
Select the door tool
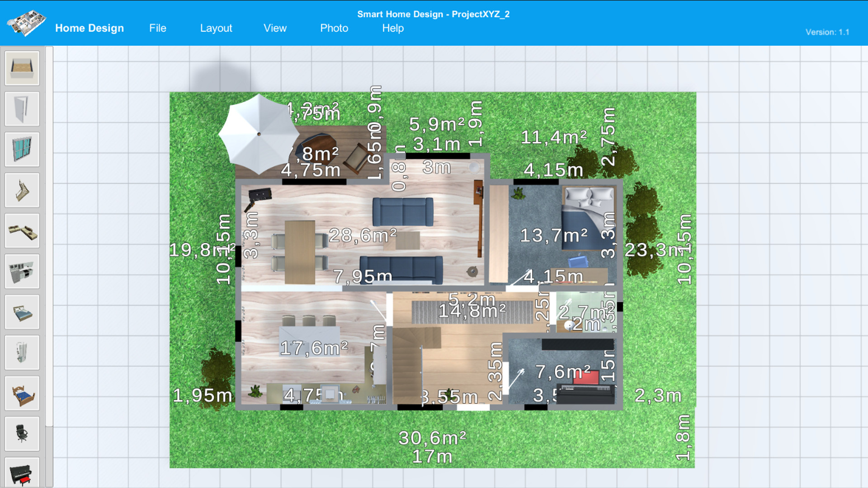(22, 108)
